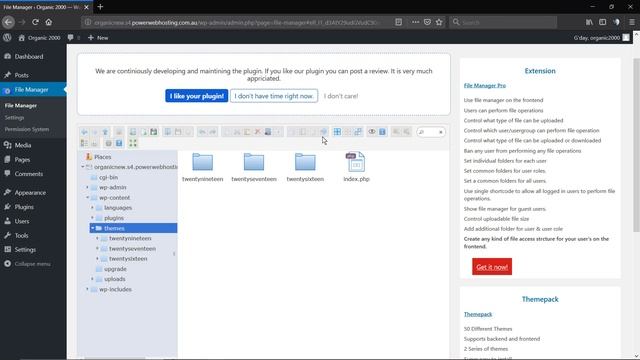The height and width of the screenshot is (360, 640).
Task: Select the twentysixteen folder thumbnail
Action: click(x=305, y=162)
